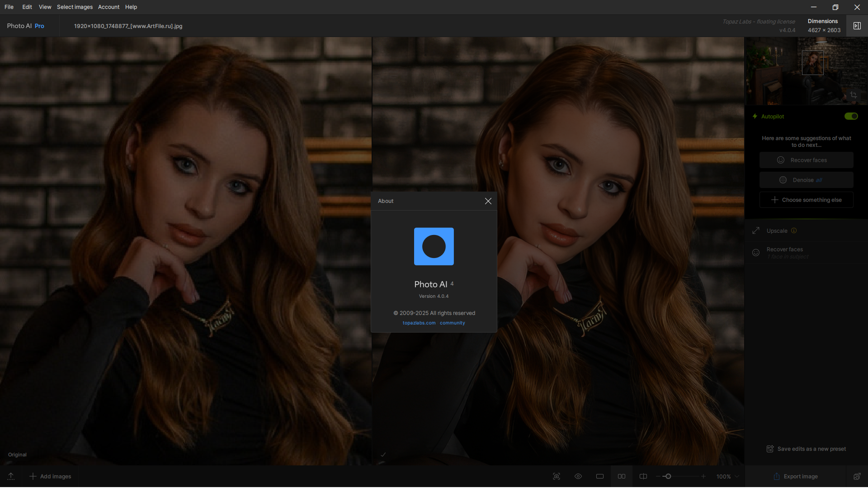The height and width of the screenshot is (488, 868).
Task: Open the topazlabs.com link
Action: (419, 323)
